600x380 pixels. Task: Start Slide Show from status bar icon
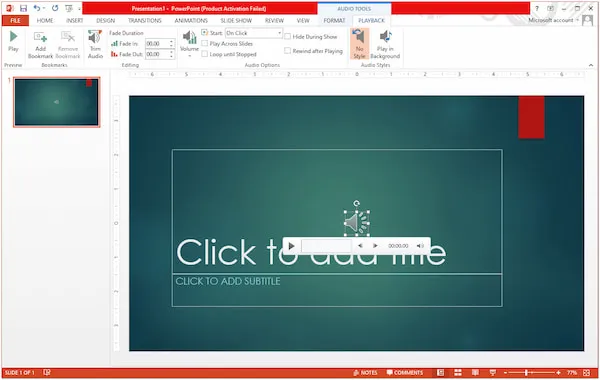(x=493, y=373)
